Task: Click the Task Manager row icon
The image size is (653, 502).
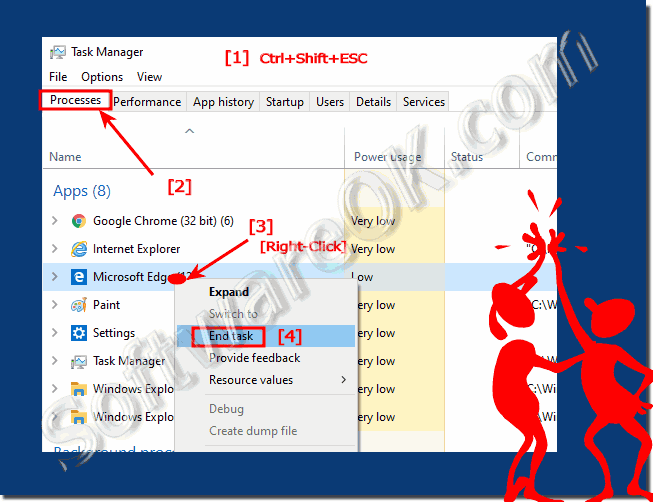Action: (79, 361)
